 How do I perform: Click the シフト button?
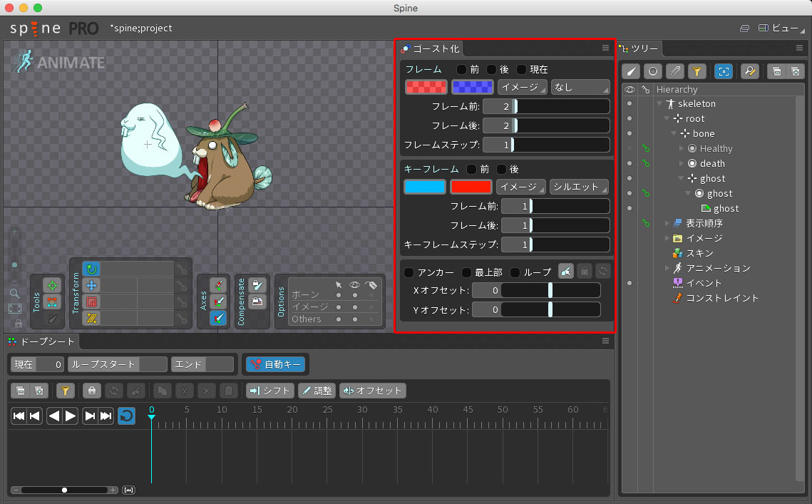[x=270, y=391]
